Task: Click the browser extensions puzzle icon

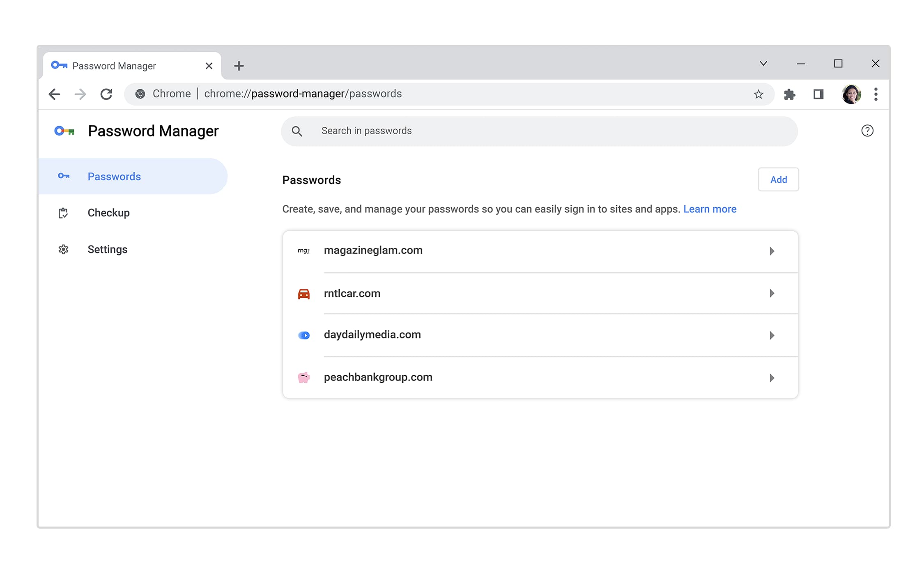Action: 790,93
